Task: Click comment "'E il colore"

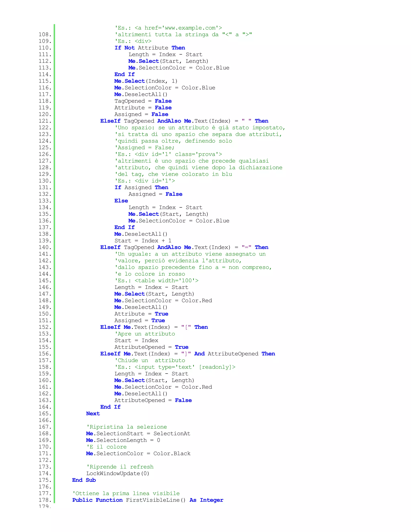Action: (106, 447)
